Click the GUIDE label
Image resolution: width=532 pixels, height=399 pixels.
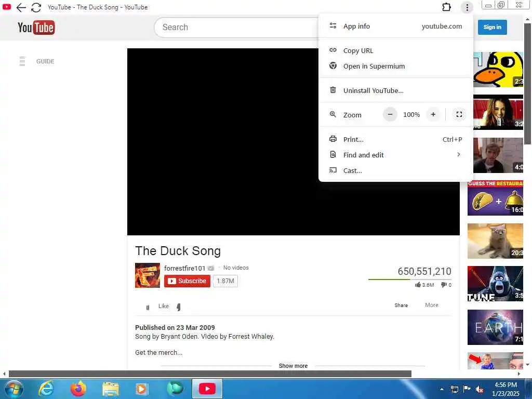click(x=45, y=61)
